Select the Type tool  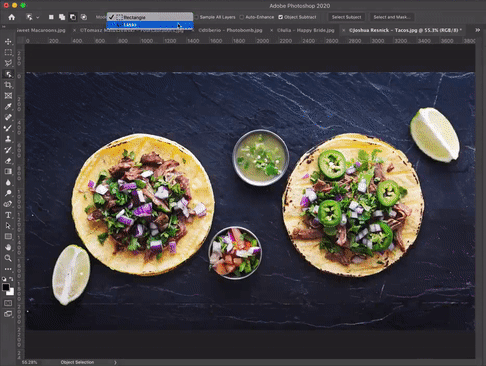(x=8, y=215)
